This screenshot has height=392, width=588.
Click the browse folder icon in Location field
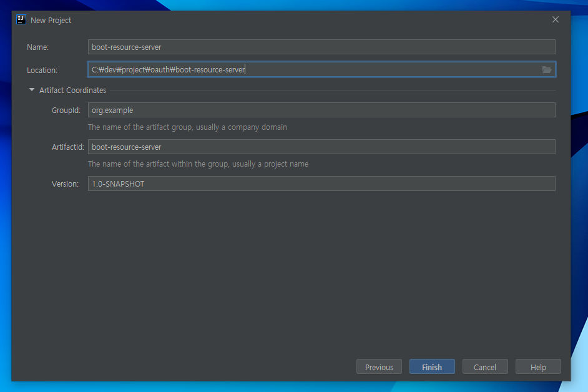tap(546, 70)
